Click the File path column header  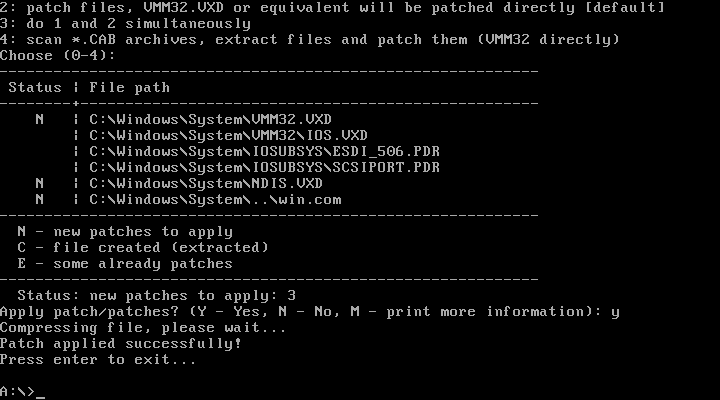[x=129, y=87]
